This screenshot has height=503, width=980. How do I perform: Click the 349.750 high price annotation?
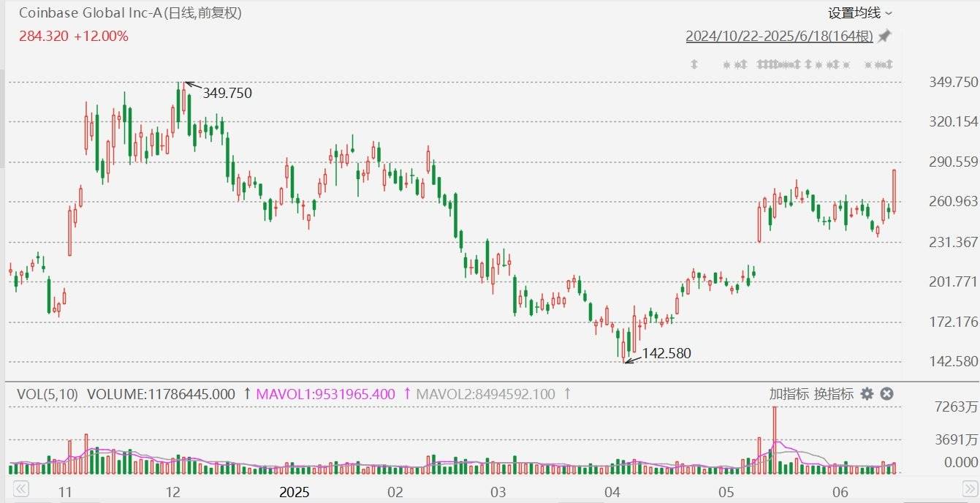coord(227,93)
